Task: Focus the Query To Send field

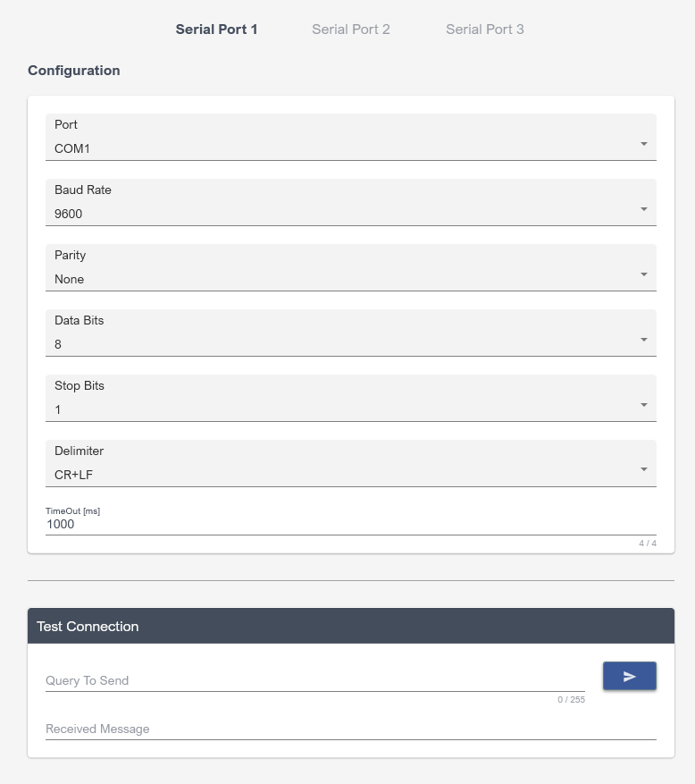Action: 314,680
